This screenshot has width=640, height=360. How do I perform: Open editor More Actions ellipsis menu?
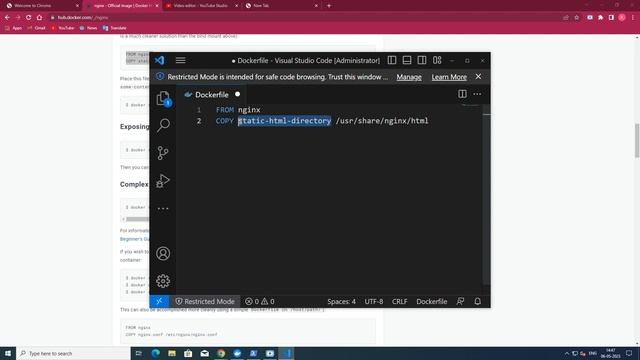point(477,94)
